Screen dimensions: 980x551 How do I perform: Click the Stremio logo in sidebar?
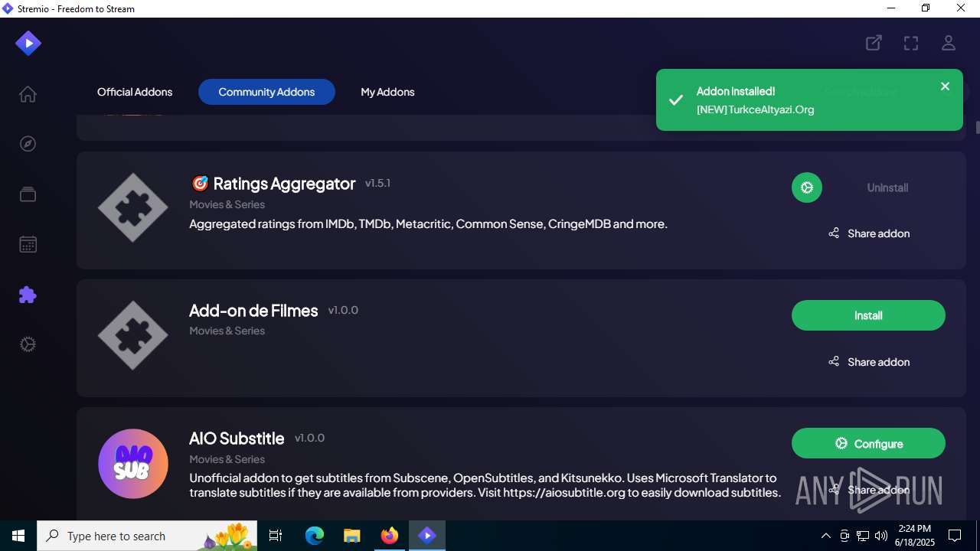28,43
